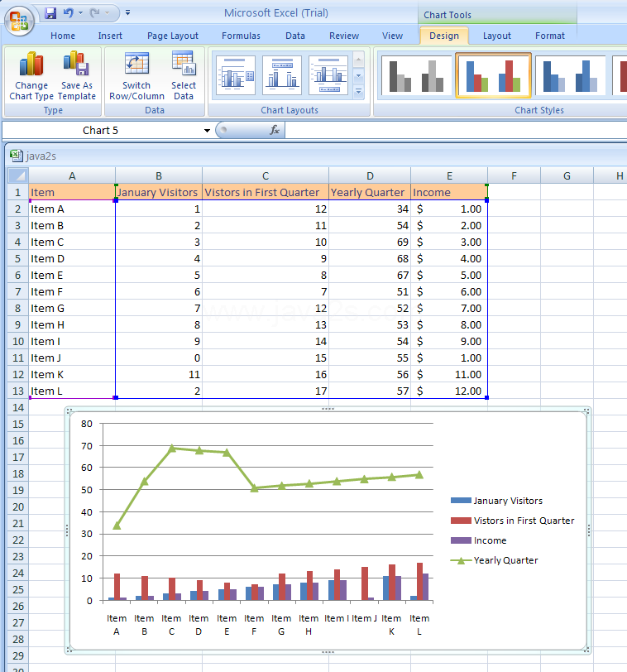Click Save As Template icon
This screenshot has width=627, height=672.
76,64
